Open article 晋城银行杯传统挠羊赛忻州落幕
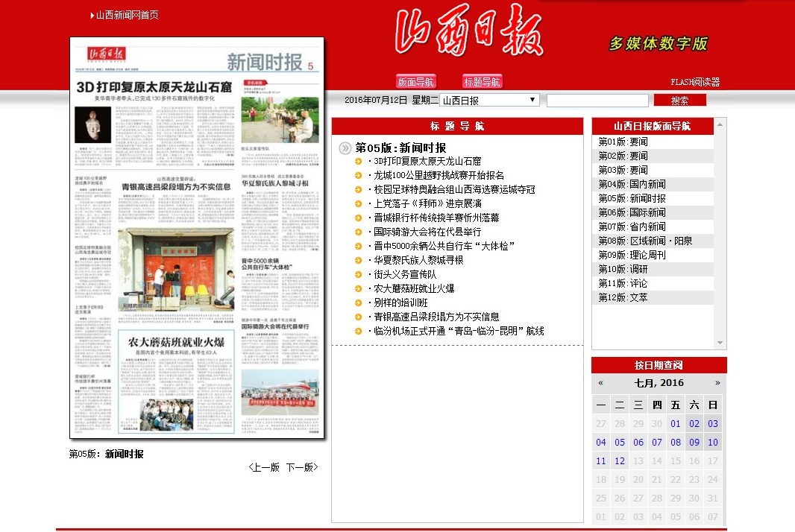This screenshot has height=532, width=795. pos(436,218)
